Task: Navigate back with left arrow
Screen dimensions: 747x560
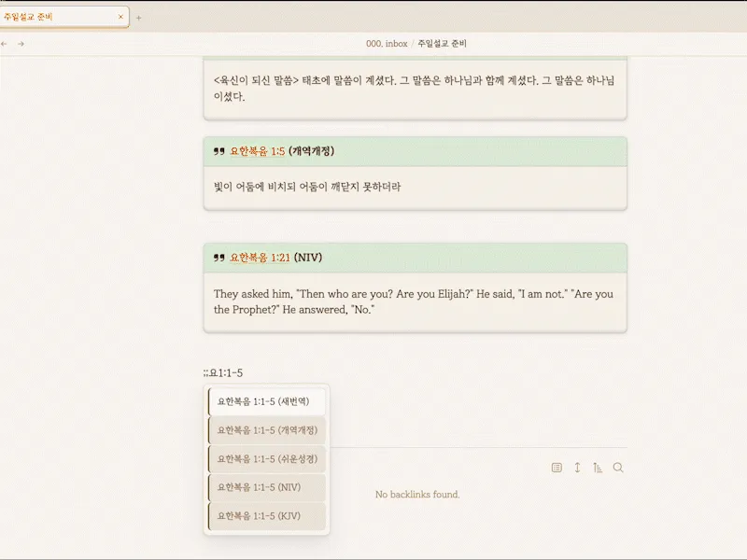Action: click(5, 44)
